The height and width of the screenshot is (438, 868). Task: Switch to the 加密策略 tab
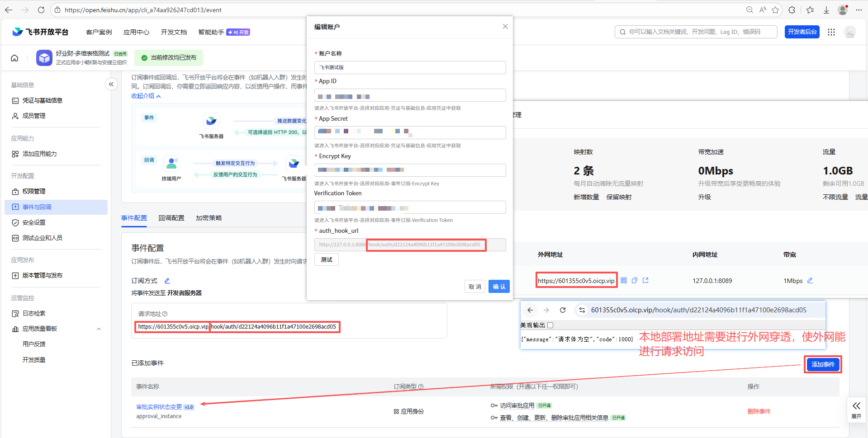[x=209, y=218]
